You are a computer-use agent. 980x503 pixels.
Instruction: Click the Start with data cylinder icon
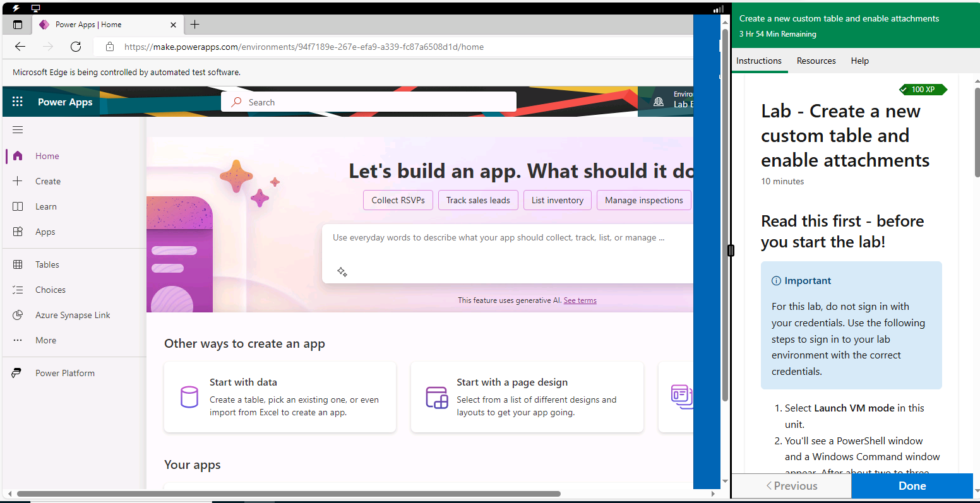click(189, 397)
